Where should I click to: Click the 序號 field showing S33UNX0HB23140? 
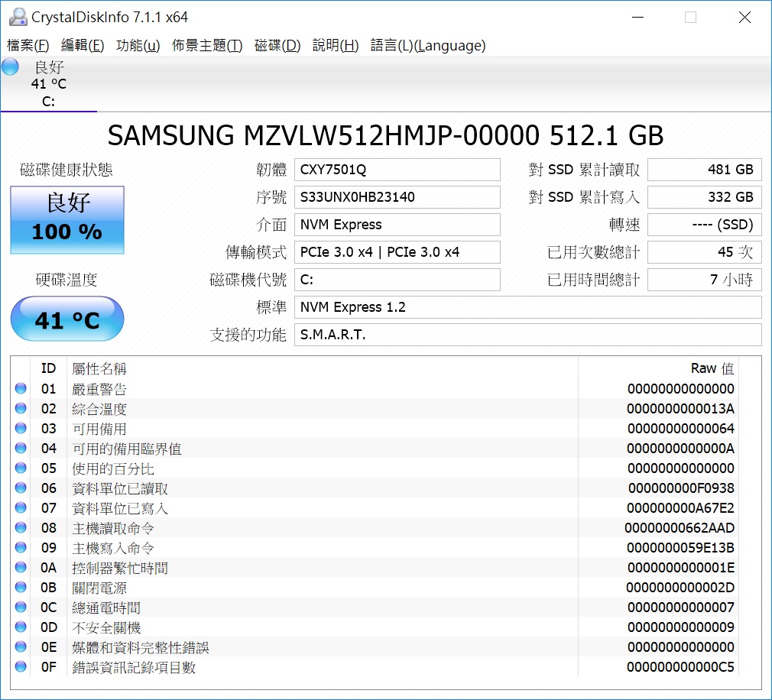[397, 197]
